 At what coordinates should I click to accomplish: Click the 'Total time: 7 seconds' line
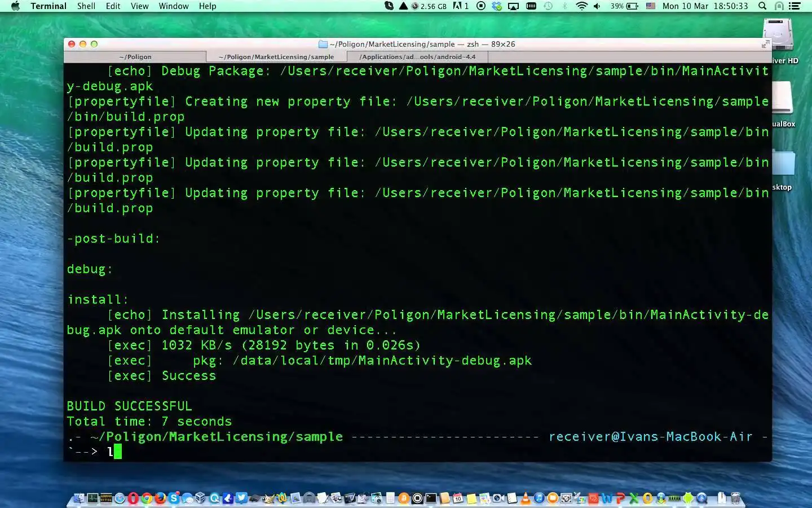pos(149,422)
